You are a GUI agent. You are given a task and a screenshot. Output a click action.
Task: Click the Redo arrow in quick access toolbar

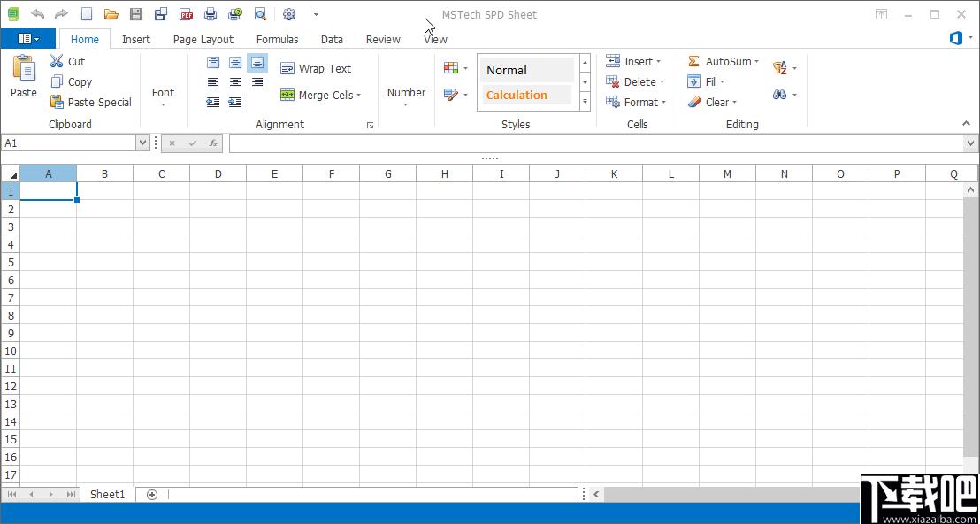pyautogui.click(x=61, y=14)
